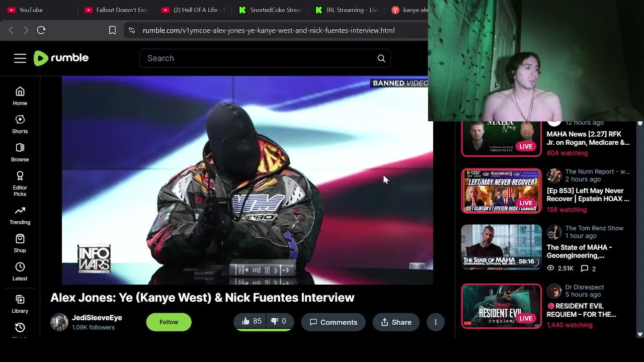The image size is (644, 362).
Task: Click the search magnifier icon
Action: tap(381, 58)
